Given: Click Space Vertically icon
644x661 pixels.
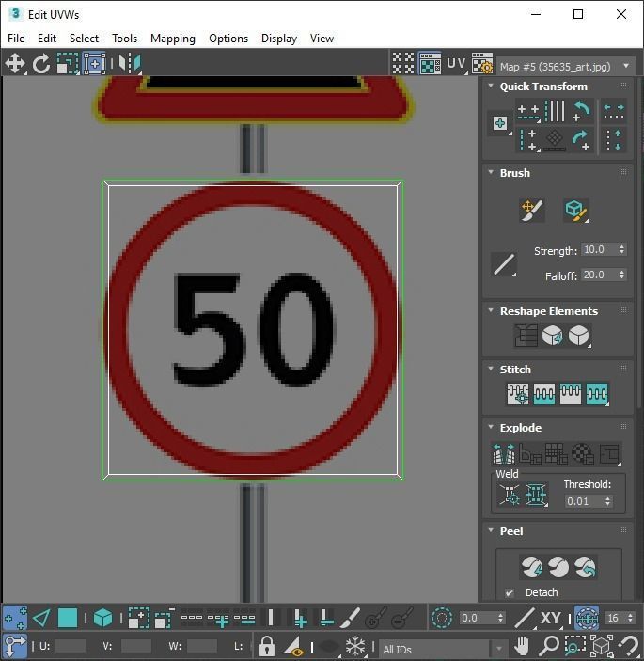Looking at the screenshot, I should 613,140.
